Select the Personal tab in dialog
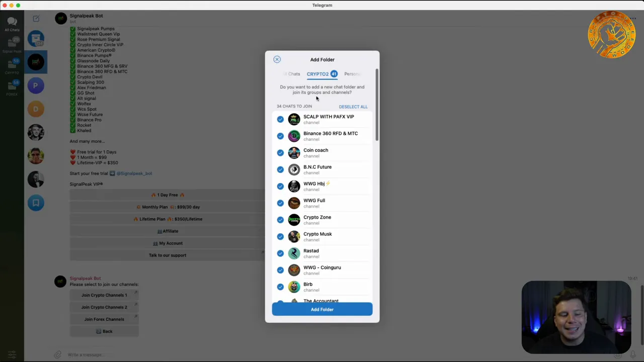 [352, 74]
